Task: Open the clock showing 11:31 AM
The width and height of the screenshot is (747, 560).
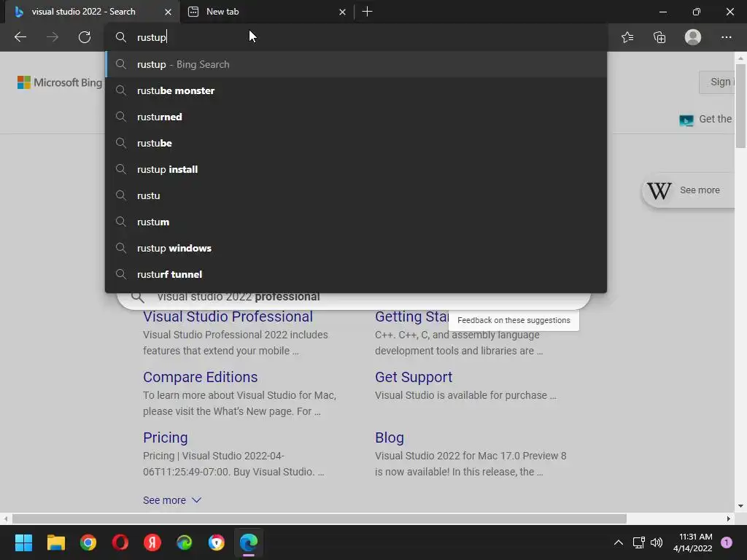Action: pyautogui.click(x=693, y=542)
